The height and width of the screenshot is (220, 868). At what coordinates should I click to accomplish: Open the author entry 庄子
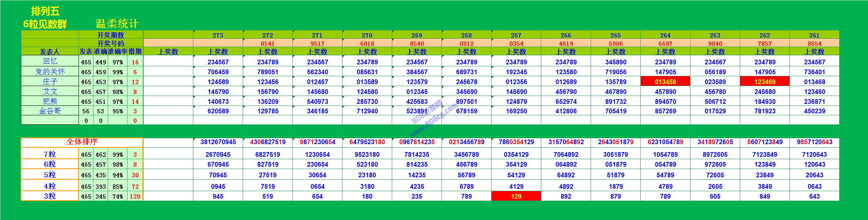(x=50, y=81)
